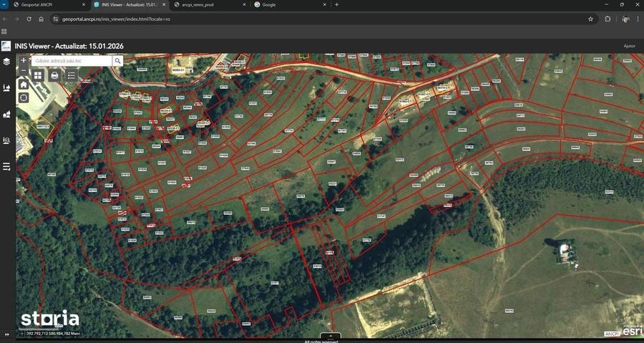644x343 pixels.
Task: Open the layer list panel in the sidebar
Action: click(6, 62)
